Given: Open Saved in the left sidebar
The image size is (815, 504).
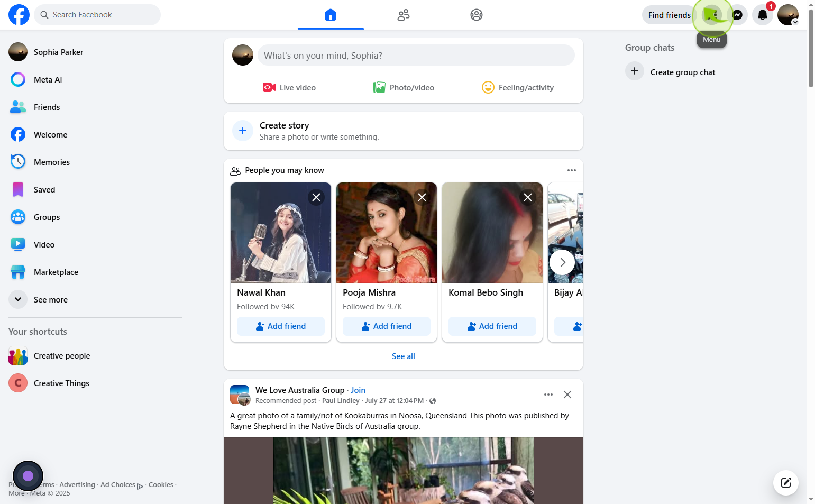Looking at the screenshot, I should [95, 189].
